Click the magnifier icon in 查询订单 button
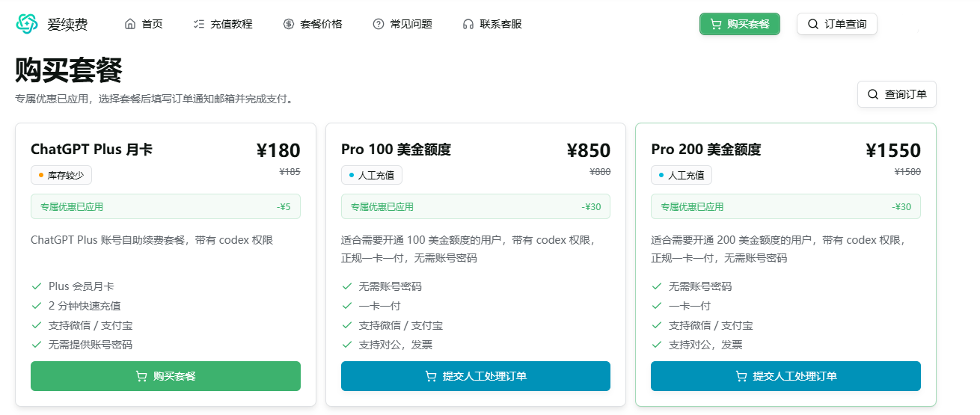The height and width of the screenshot is (415, 980). tap(873, 94)
